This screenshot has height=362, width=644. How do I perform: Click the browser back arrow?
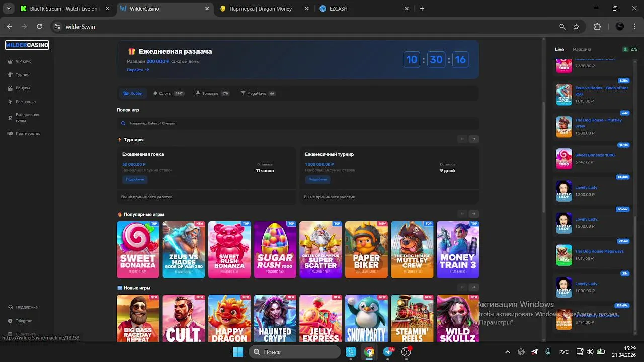[10, 27]
